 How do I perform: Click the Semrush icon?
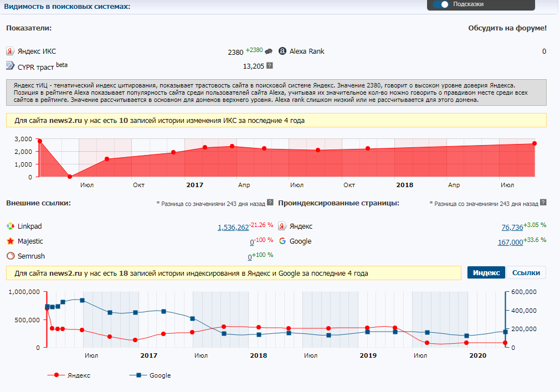tap(11, 256)
